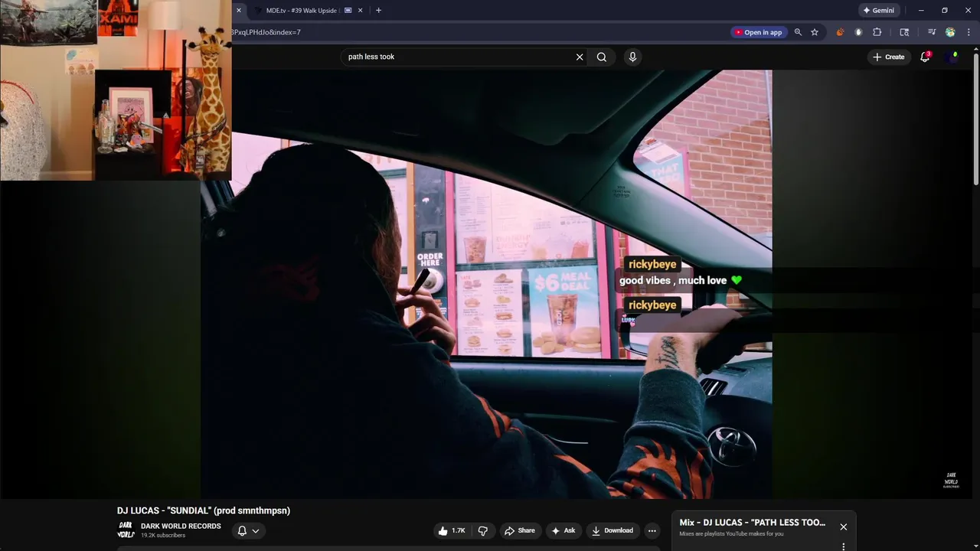The image size is (980, 551).
Task: Share the video using Share button
Action: [x=521, y=530]
